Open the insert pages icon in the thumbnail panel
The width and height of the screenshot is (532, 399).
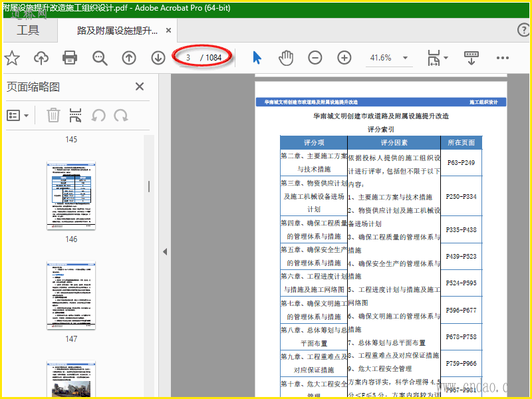pos(75,115)
